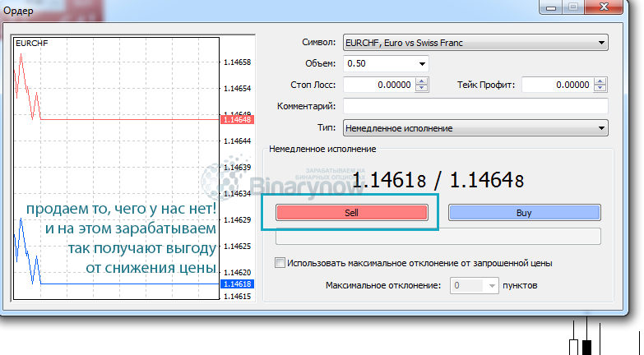Decrease Стоп Лосс with down arrow
Viewport: 644px width, 355px height.
[421, 89]
